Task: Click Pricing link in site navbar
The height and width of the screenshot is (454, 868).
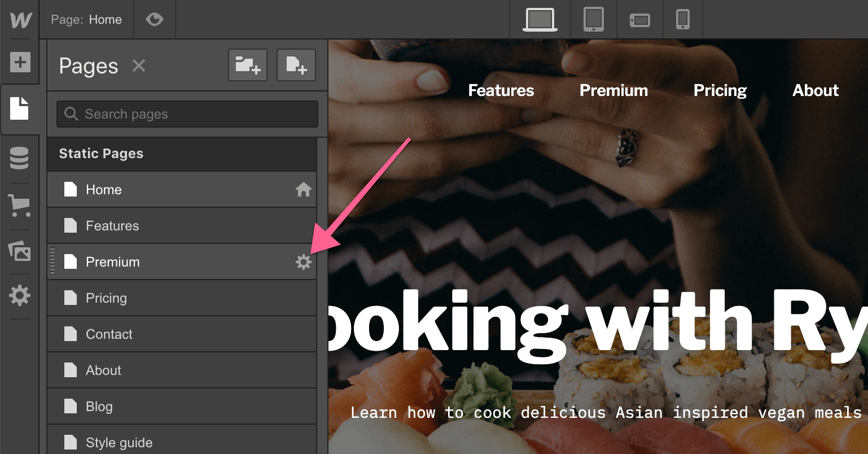Action: coord(720,91)
